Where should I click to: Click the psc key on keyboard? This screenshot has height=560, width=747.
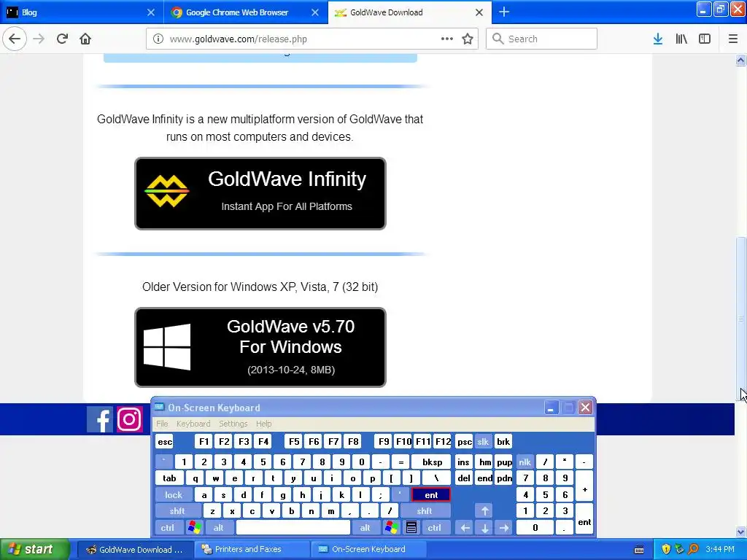[464, 442]
